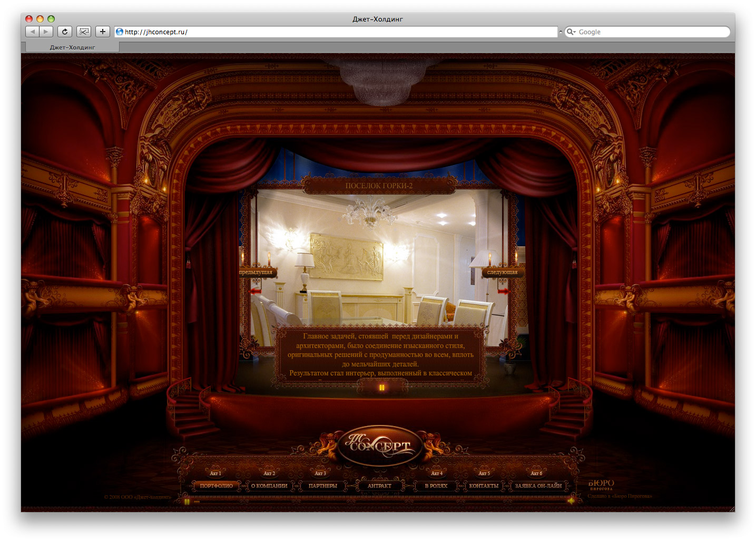This screenshot has width=756, height=541.
Task: Open the Google search magnifier dropdown
Action: [571, 32]
